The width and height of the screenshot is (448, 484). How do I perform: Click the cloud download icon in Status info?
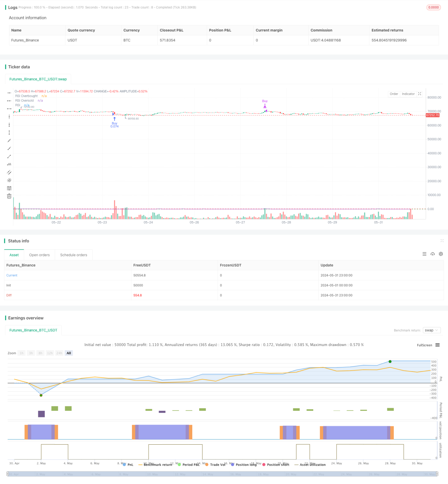(432, 254)
